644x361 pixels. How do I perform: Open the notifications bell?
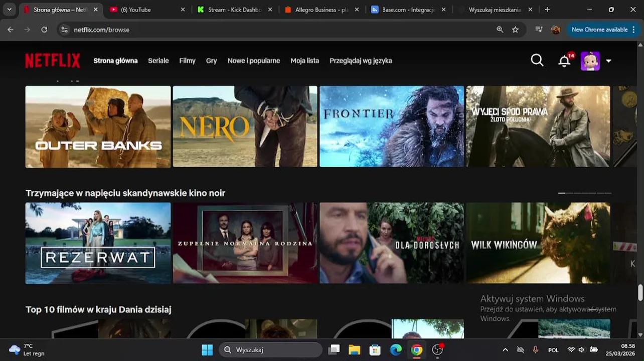[565, 61]
